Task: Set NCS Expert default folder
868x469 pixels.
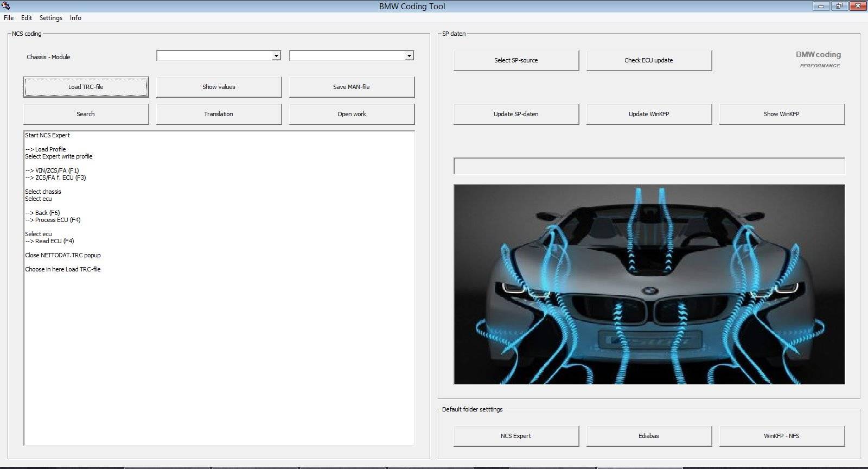Action: pos(516,436)
